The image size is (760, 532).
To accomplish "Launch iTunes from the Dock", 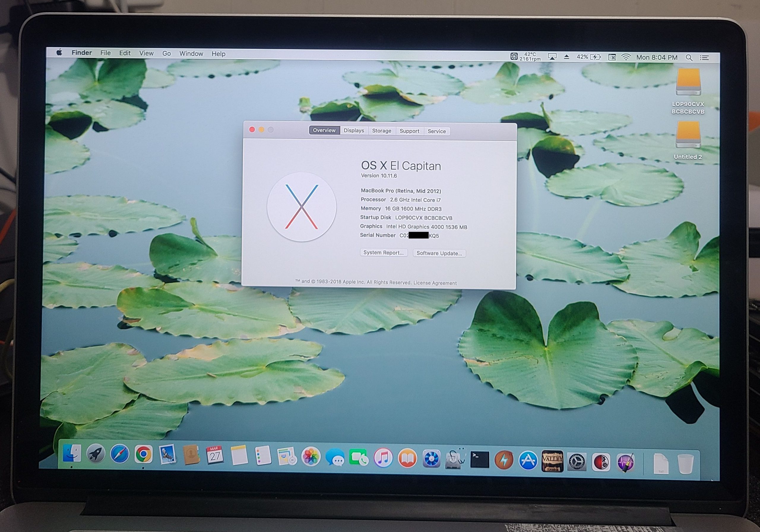I will point(383,458).
